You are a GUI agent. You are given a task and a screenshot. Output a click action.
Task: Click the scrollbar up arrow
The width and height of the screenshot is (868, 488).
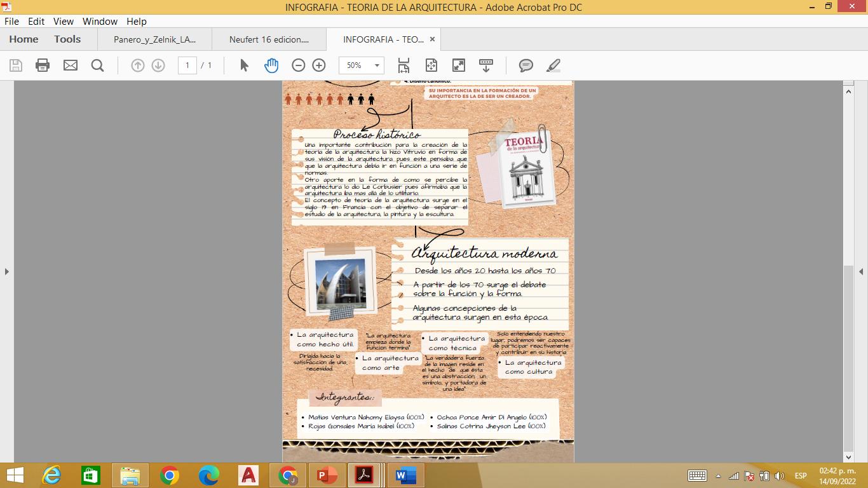(848, 91)
